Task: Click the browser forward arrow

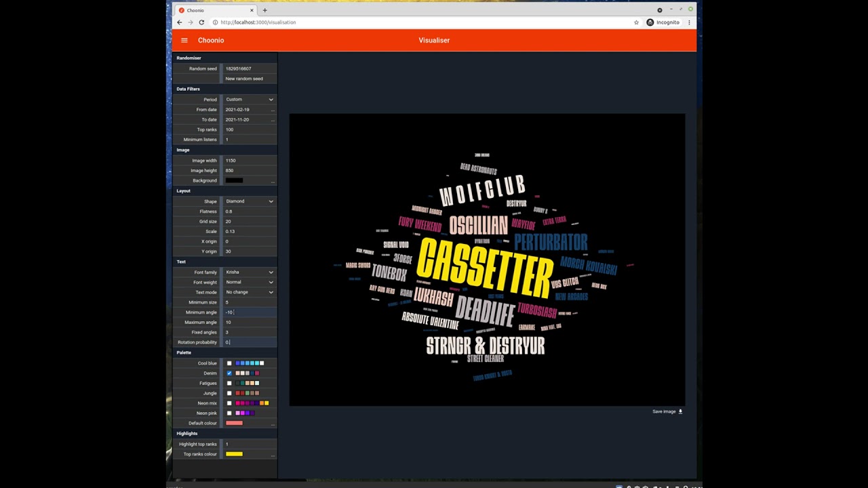Action: pyautogui.click(x=191, y=22)
